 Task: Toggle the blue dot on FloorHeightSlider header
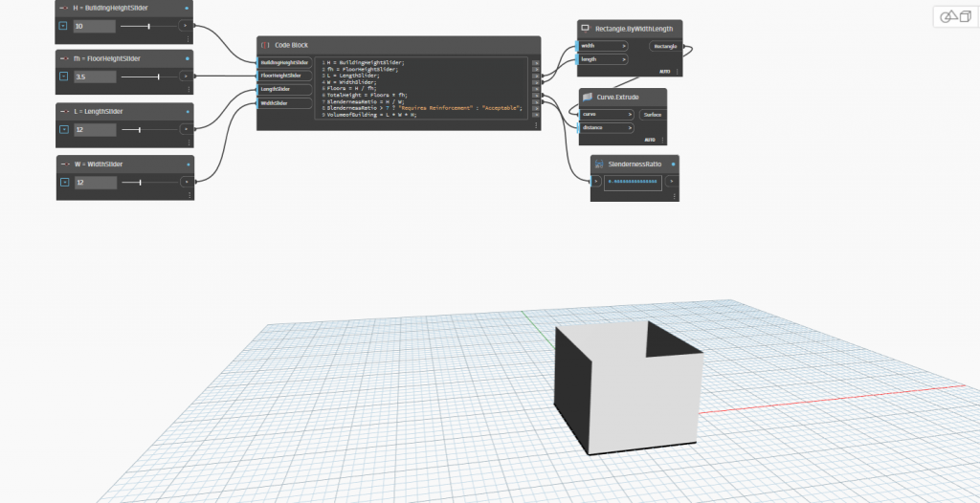coord(188,58)
